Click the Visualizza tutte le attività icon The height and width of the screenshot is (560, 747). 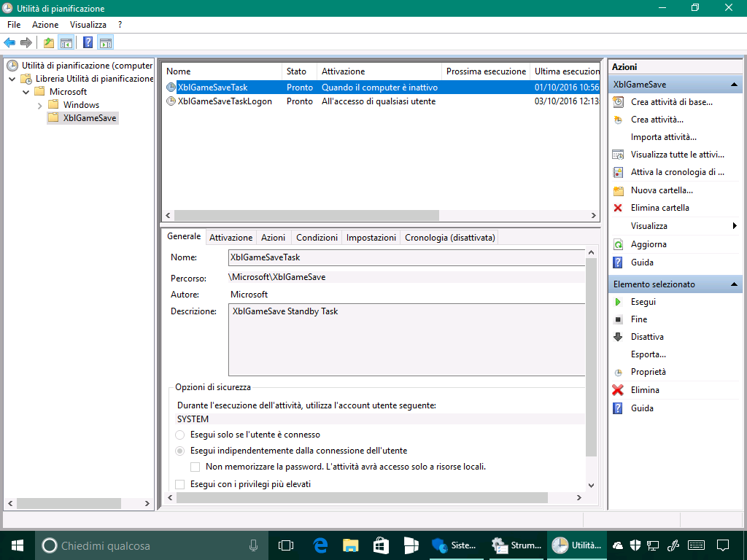(x=618, y=155)
